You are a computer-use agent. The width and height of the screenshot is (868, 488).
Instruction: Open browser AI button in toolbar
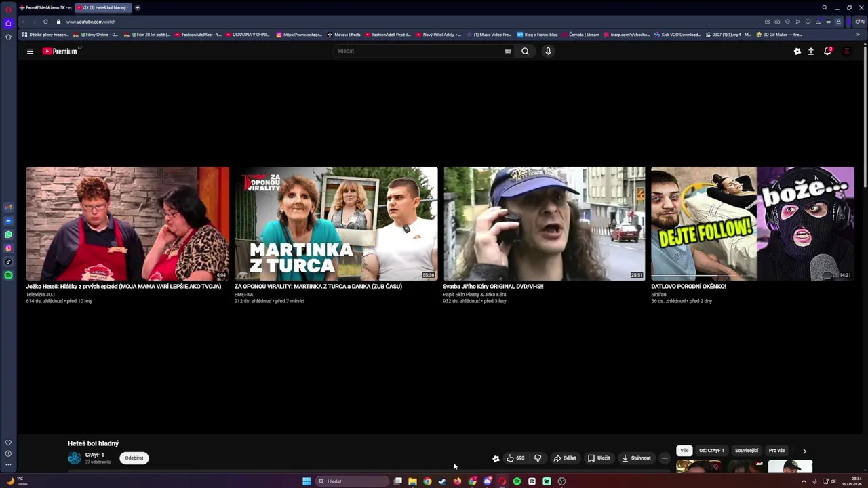click(x=859, y=22)
